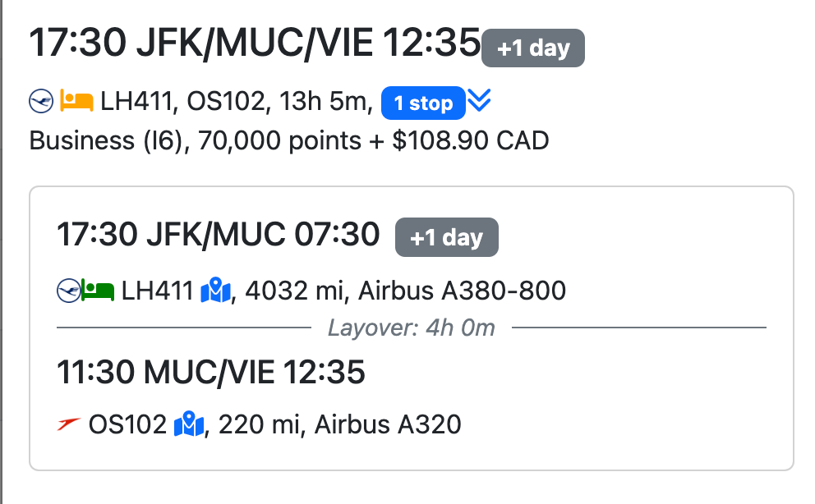Open extended info via the chevron after 1 stop
The width and height of the screenshot is (815, 504).
tap(479, 101)
